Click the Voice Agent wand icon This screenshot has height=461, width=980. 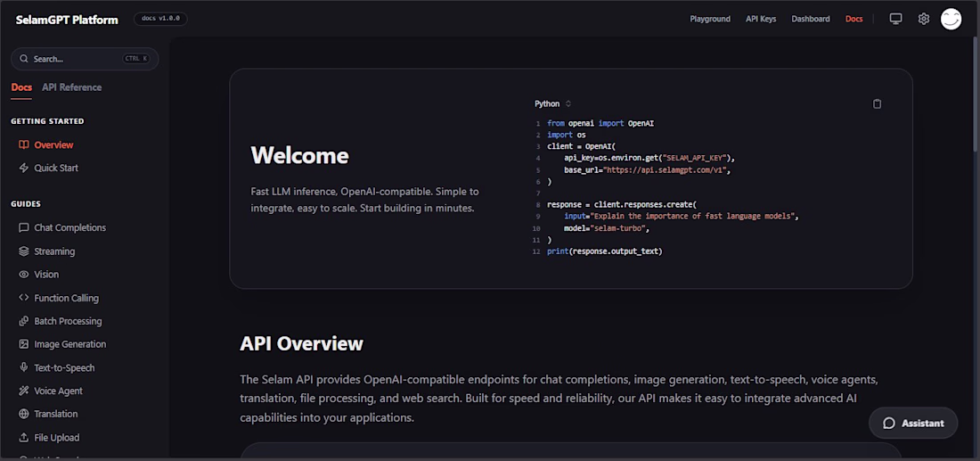pyautogui.click(x=24, y=391)
